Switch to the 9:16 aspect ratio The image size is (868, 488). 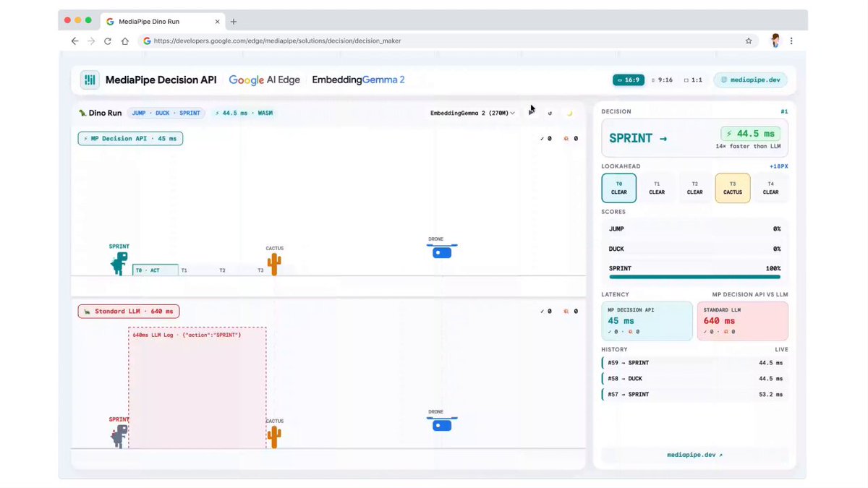click(x=663, y=80)
